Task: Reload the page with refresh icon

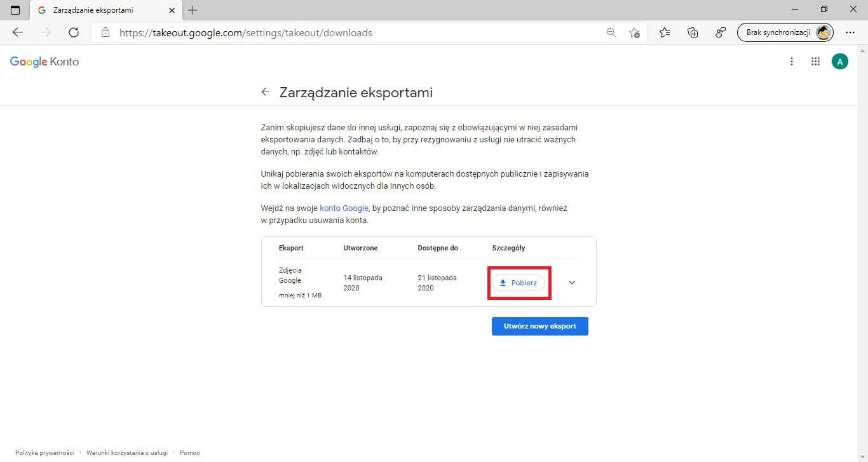Action: point(74,32)
